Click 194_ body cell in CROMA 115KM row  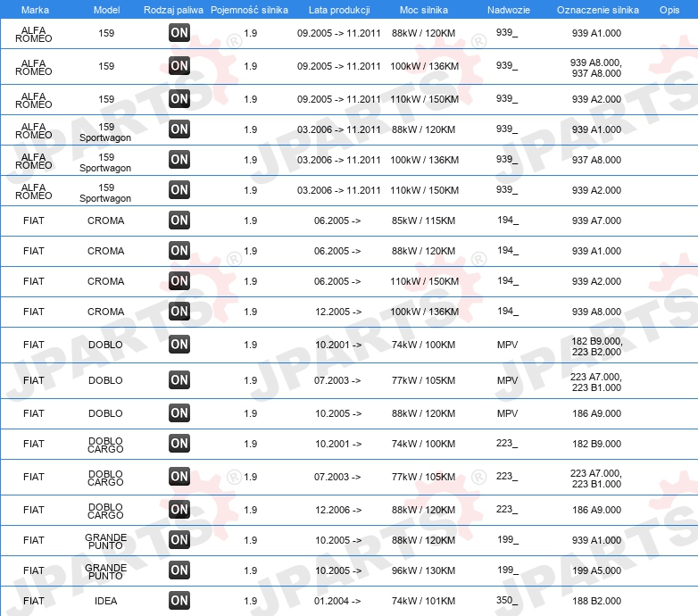click(x=508, y=220)
